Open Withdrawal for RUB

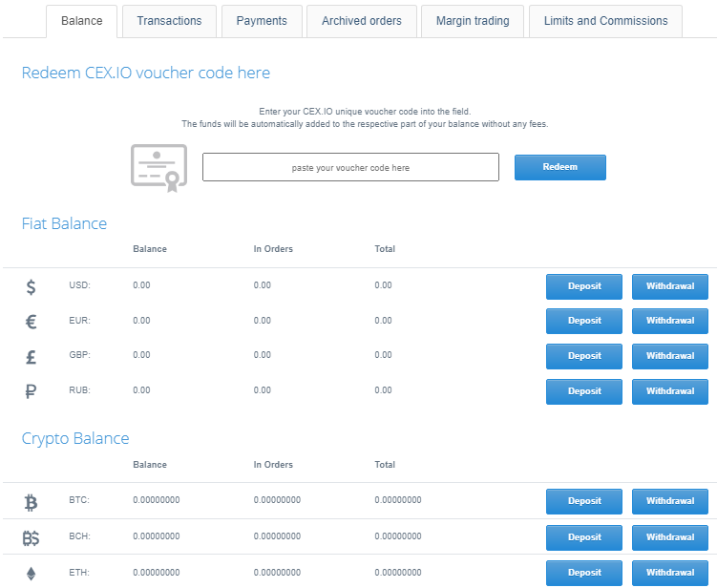point(670,391)
